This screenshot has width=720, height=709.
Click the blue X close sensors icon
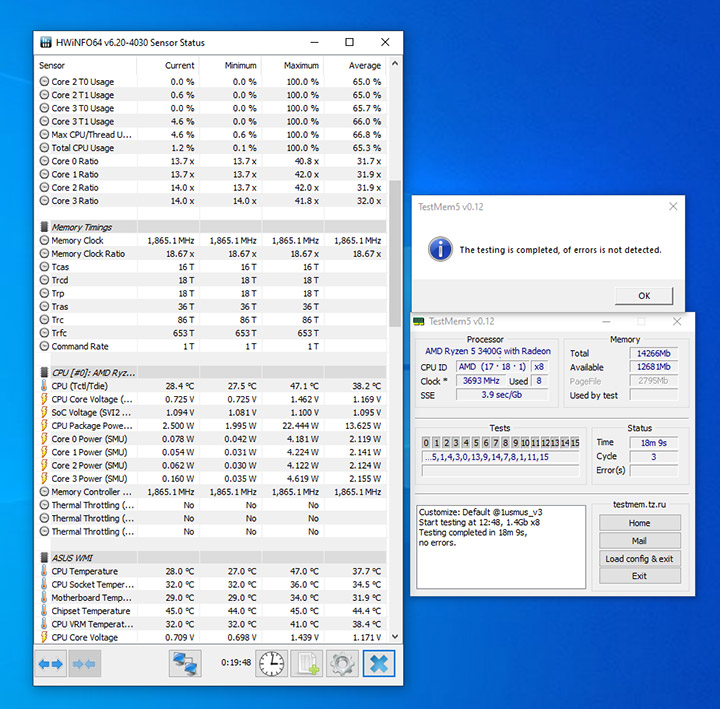tap(379, 664)
